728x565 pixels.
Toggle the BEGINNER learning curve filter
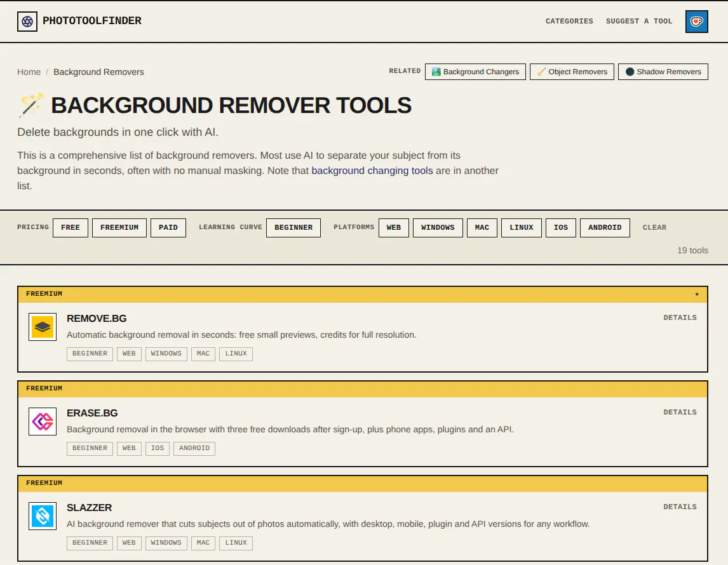pos(293,228)
